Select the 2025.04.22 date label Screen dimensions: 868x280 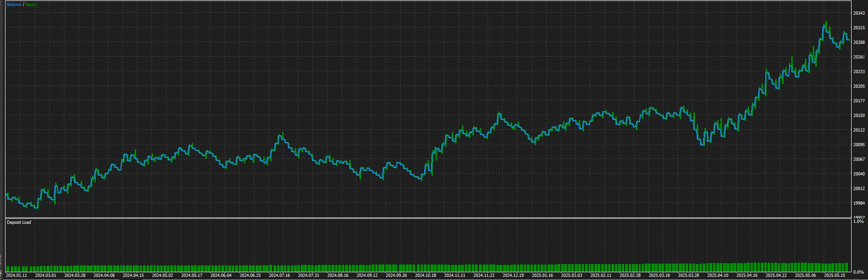pyautogui.click(x=776, y=275)
